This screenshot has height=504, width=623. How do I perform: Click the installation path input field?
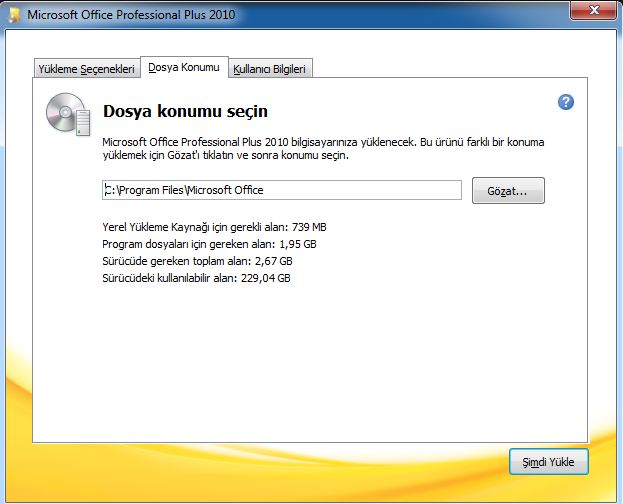[x=282, y=190]
